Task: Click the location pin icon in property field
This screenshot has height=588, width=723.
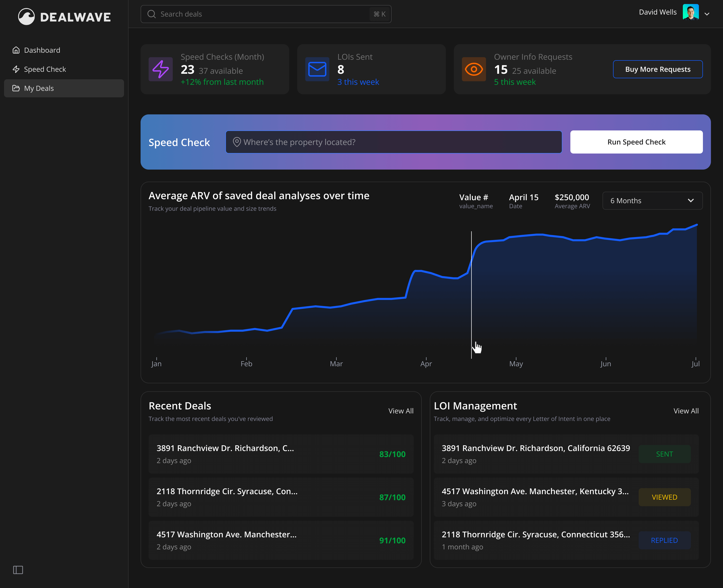Action: [x=236, y=142]
